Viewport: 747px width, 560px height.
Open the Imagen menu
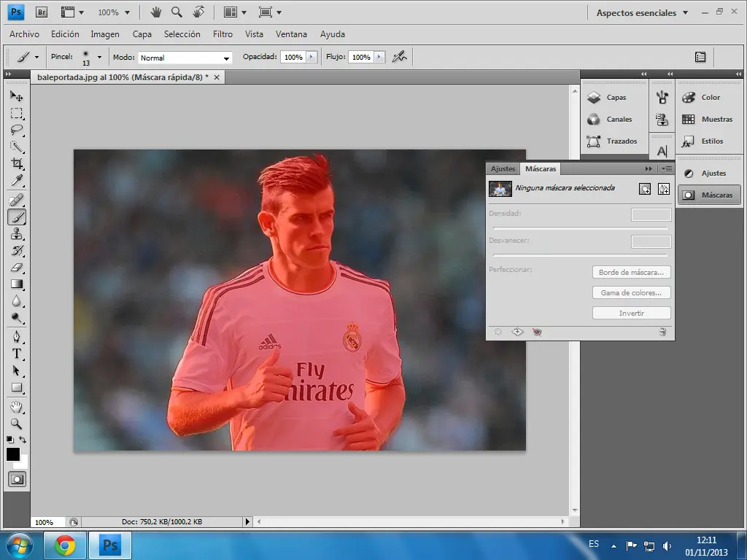point(105,34)
